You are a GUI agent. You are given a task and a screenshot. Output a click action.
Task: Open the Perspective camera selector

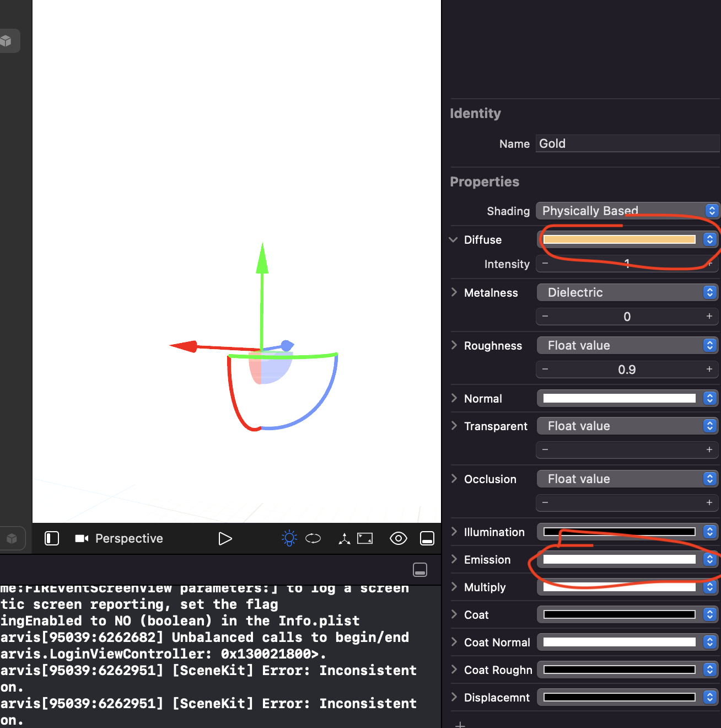point(119,538)
